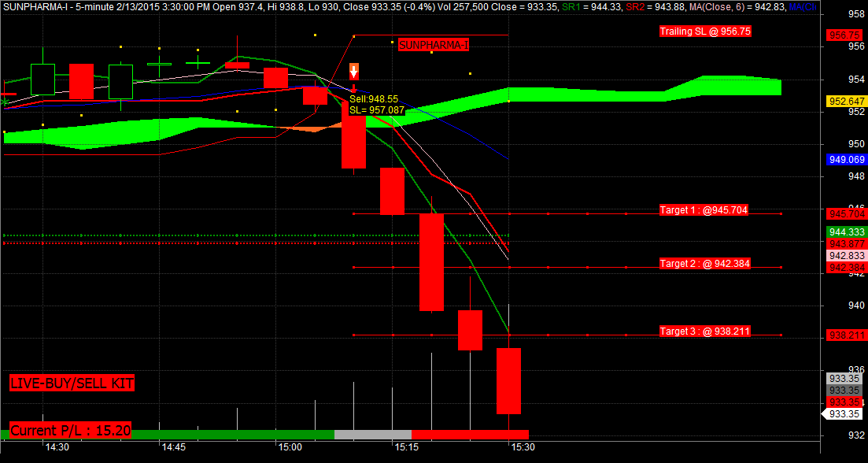Click the gray segment of the bottom signal ribbon
Image resolution: width=868 pixels, height=463 pixels.
pos(373,435)
